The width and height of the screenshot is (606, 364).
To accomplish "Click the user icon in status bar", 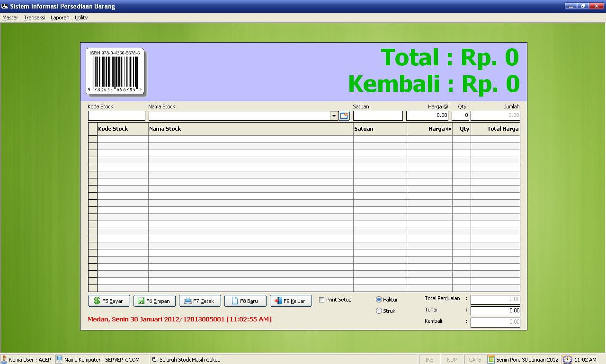I will (x=4, y=359).
